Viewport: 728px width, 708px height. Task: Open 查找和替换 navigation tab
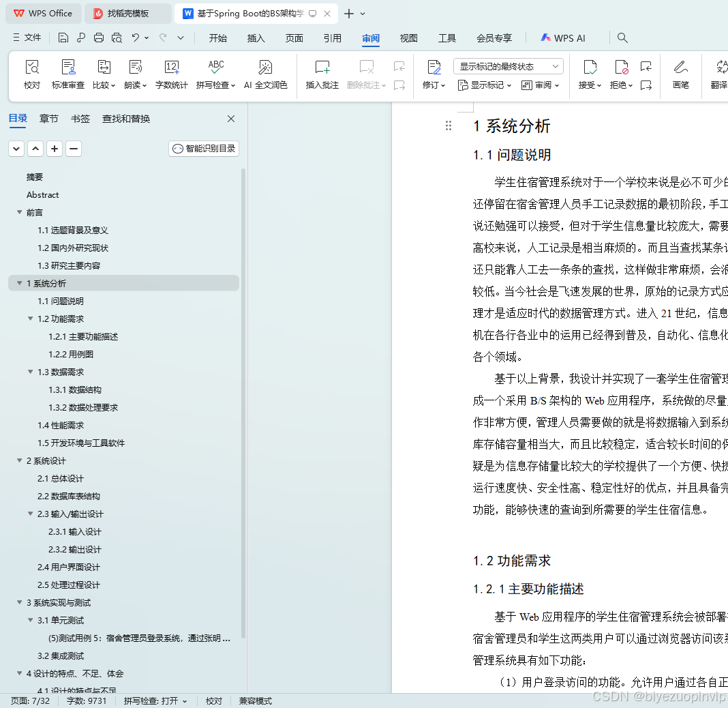[126, 119]
